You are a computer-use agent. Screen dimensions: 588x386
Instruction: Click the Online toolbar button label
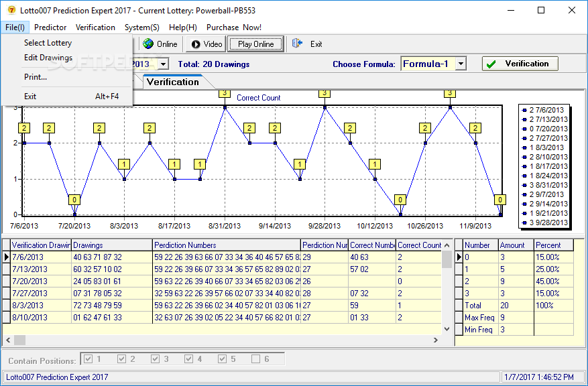(x=167, y=44)
